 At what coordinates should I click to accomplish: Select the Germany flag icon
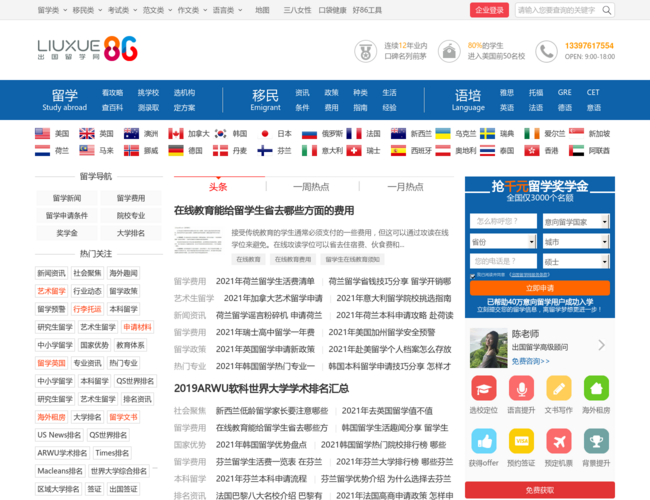coord(176,150)
